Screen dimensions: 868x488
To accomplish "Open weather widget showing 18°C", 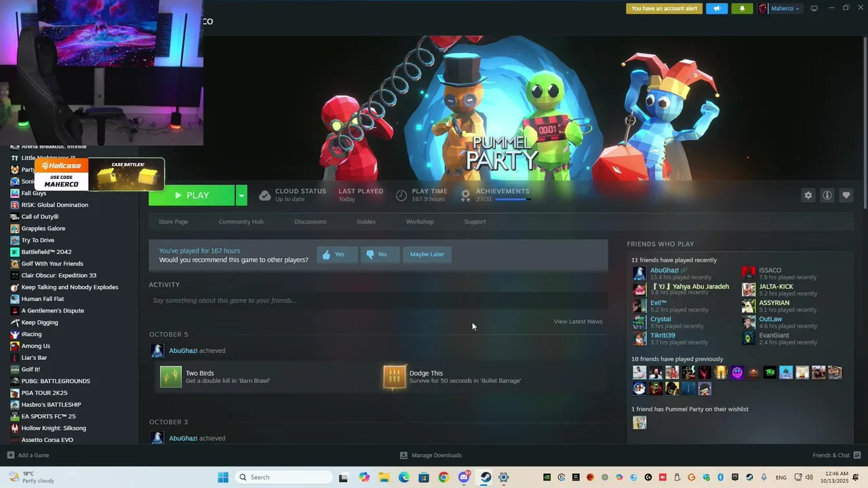I will pyautogui.click(x=31, y=477).
